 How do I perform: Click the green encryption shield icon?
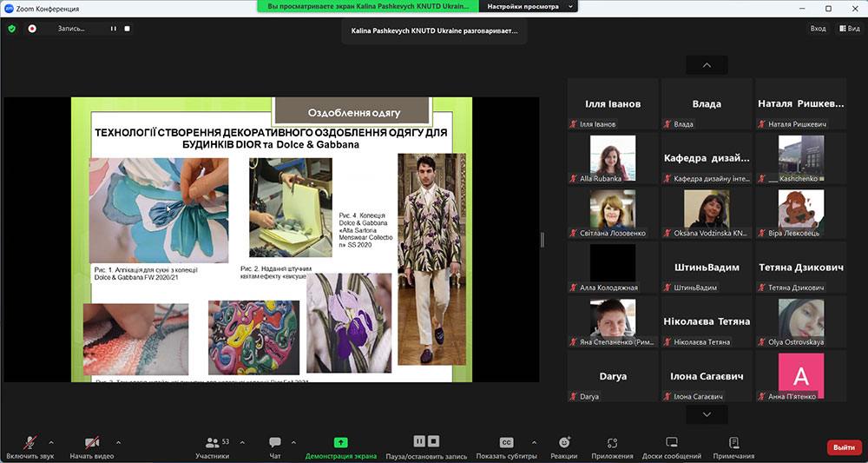click(x=11, y=29)
